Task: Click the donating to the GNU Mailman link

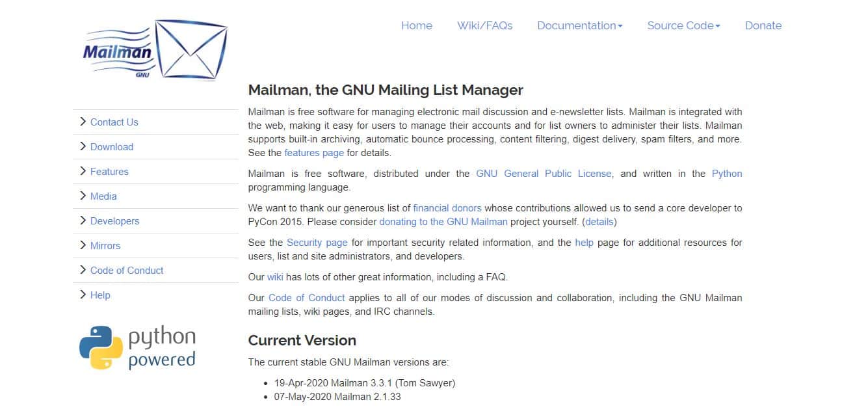Action: coord(443,222)
